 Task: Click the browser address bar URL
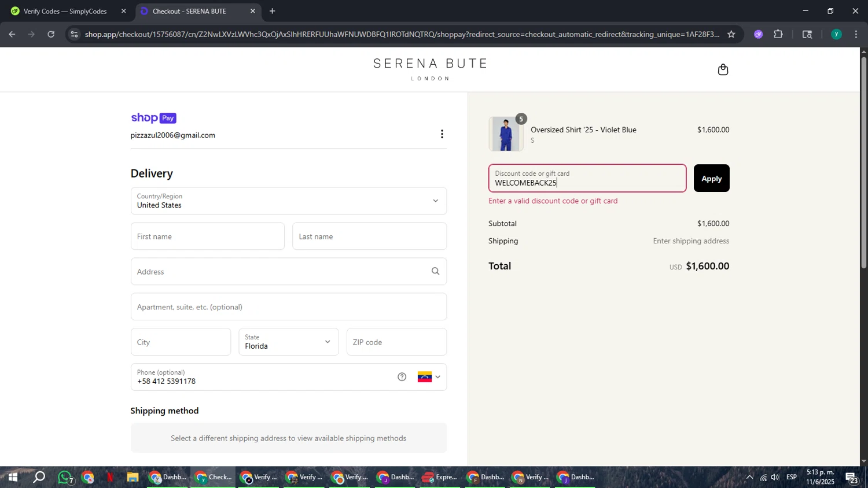402,34
